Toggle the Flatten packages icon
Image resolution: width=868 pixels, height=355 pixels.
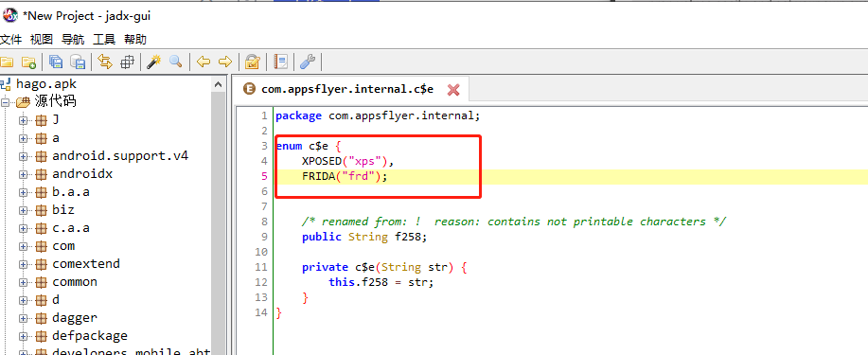(128, 62)
